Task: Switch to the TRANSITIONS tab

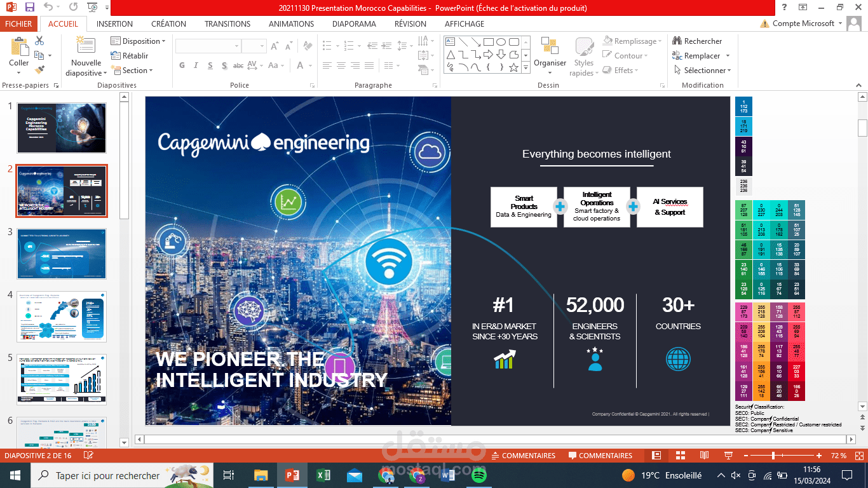Action: coord(227,24)
